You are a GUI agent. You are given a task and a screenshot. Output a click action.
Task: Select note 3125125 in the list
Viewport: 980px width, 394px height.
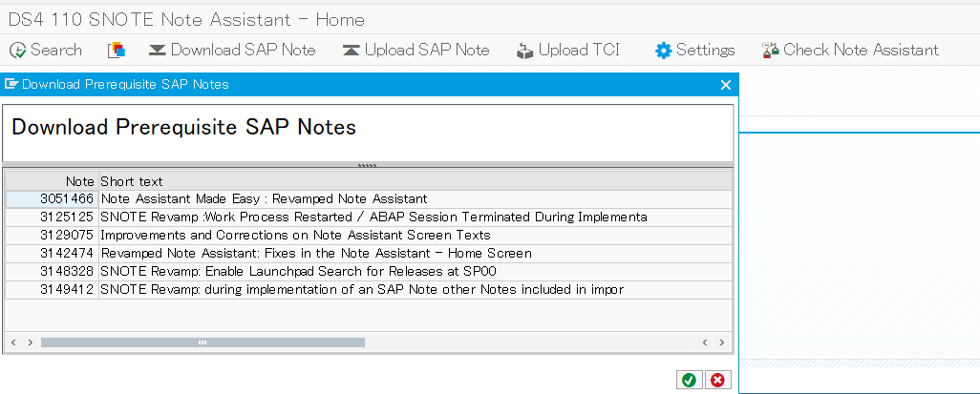point(369,218)
